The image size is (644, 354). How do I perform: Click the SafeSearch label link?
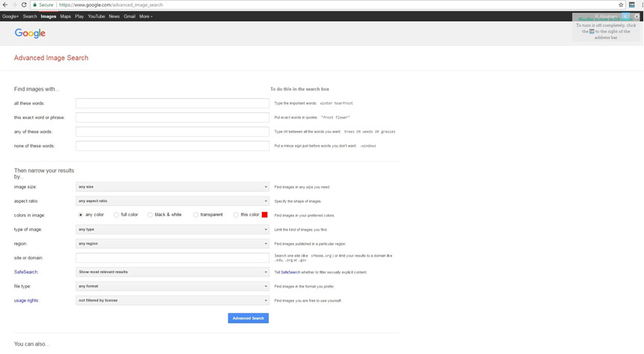[x=25, y=272]
